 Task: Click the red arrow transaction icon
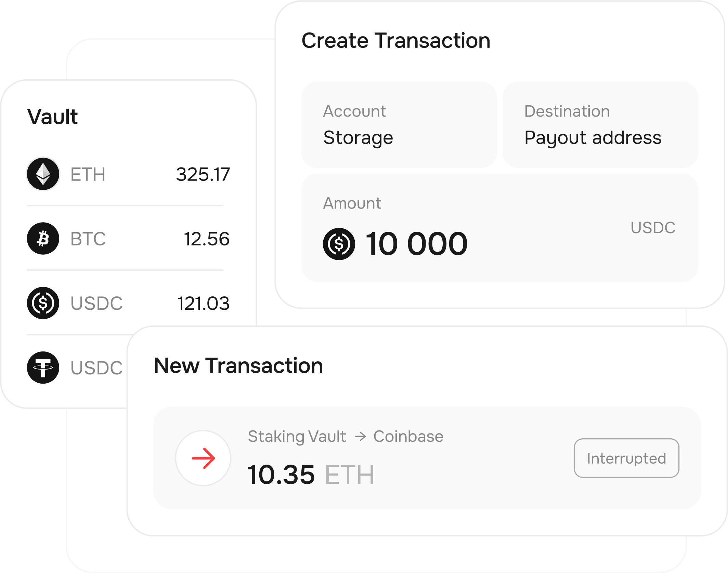point(204,458)
